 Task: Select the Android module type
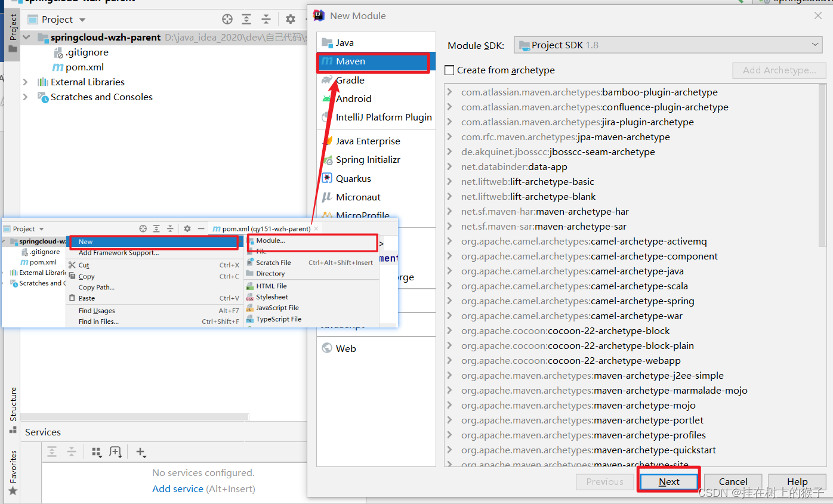[x=376, y=98]
